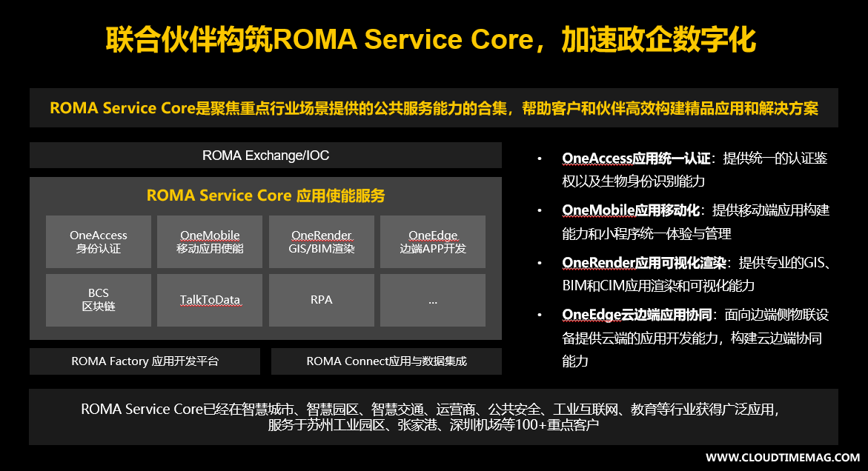
Task: Click the TalkToData tile
Action: click(x=210, y=300)
